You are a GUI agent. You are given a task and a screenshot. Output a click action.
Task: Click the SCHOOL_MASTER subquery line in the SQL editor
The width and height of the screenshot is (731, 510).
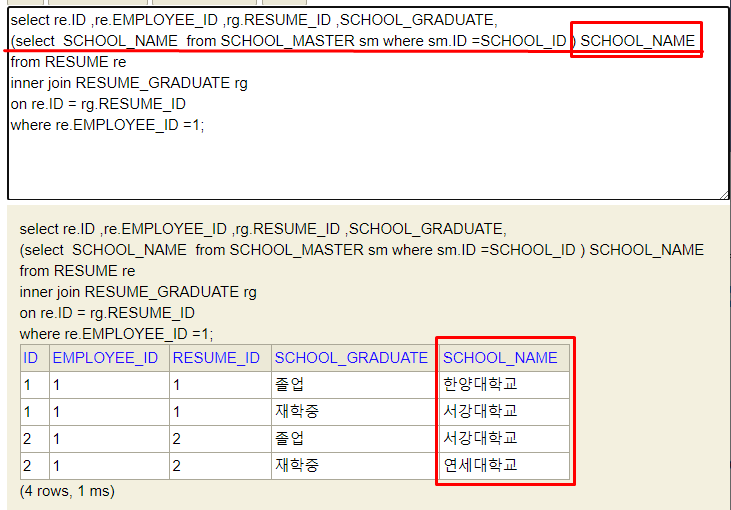pyautogui.click(x=352, y=41)
